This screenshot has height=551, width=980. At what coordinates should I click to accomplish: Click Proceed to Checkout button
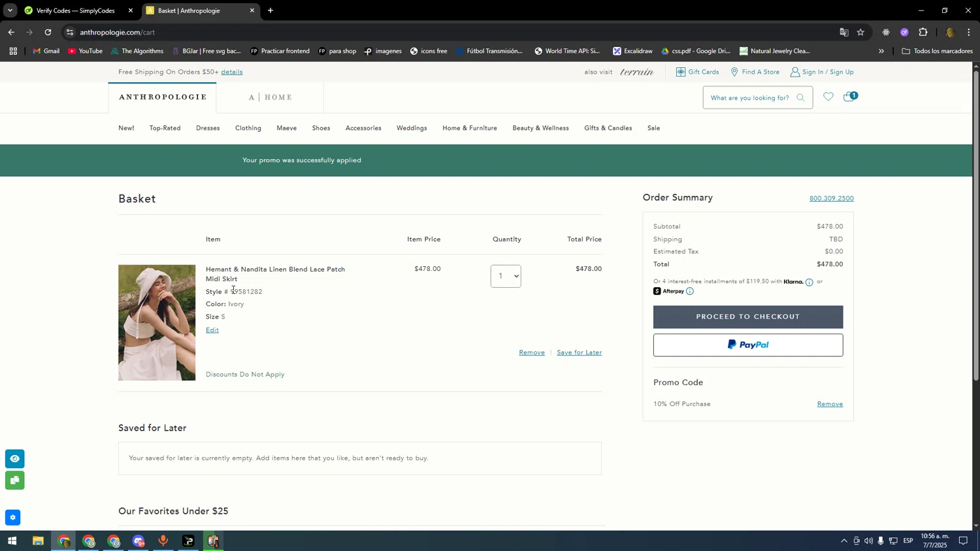tap(748, 317)
